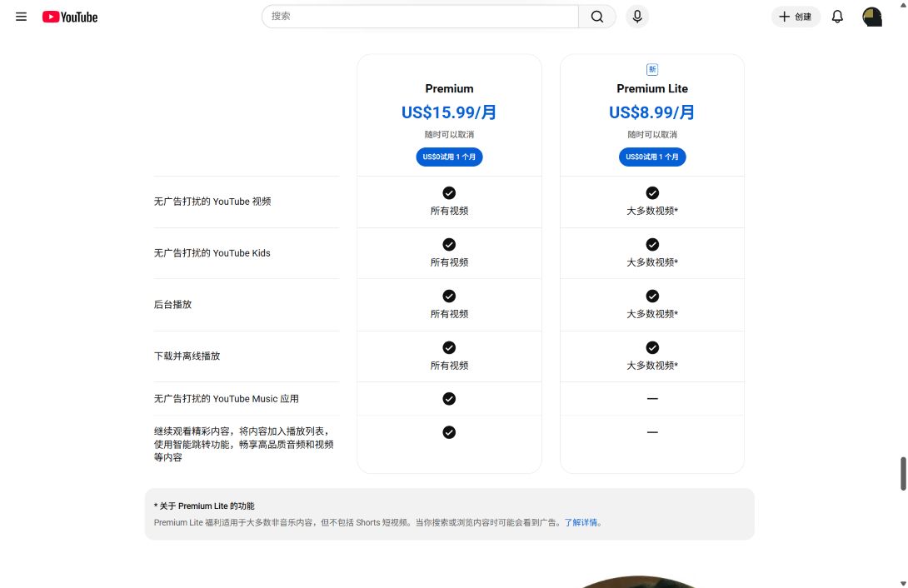Open the notifications bell
The height and width of the screenshot is (588, 908).
tap(837, 17)
